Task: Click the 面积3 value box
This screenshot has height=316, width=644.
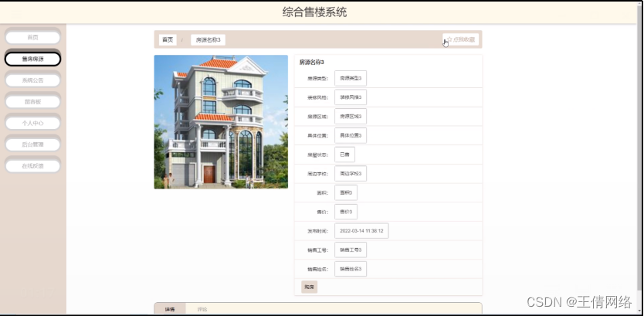Action: tap(346, 192)
